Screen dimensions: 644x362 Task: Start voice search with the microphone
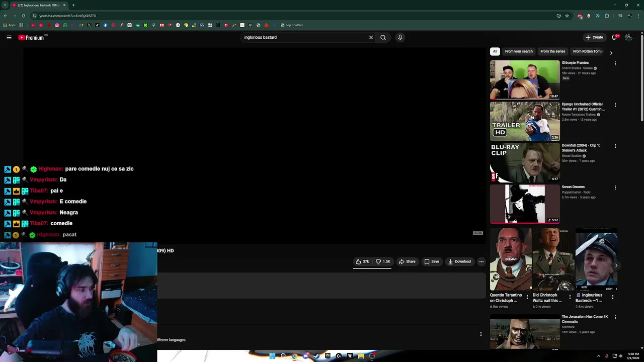coord(400,37)
